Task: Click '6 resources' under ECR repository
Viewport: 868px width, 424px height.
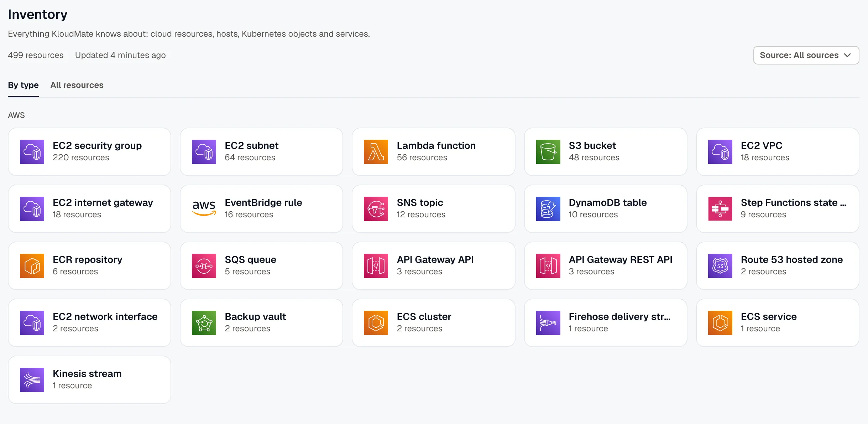Action: [75, 272]
